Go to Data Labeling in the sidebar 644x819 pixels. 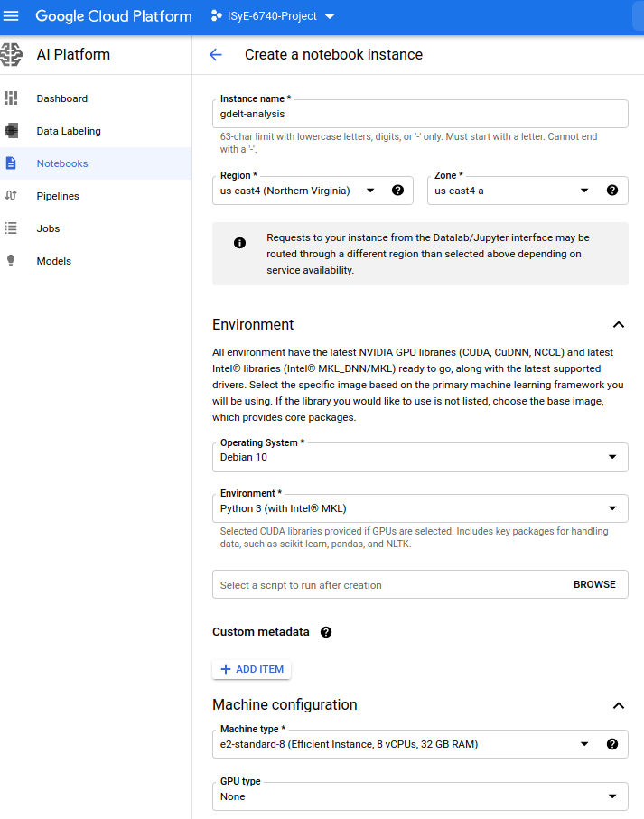point(96,131)
